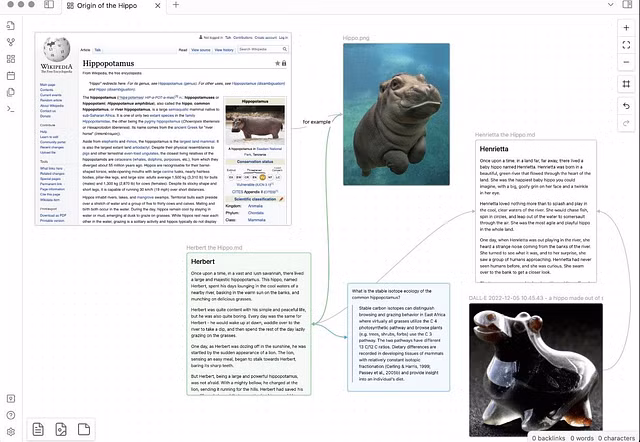Open a new tab with plus button
The height and width of the screenshot is (442, 640).
177,6
